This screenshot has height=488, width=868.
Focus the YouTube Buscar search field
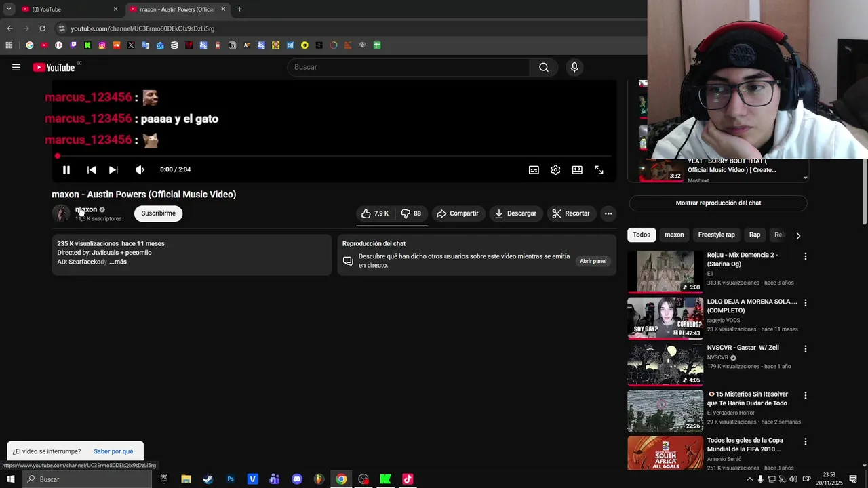(x=408, y=67)
